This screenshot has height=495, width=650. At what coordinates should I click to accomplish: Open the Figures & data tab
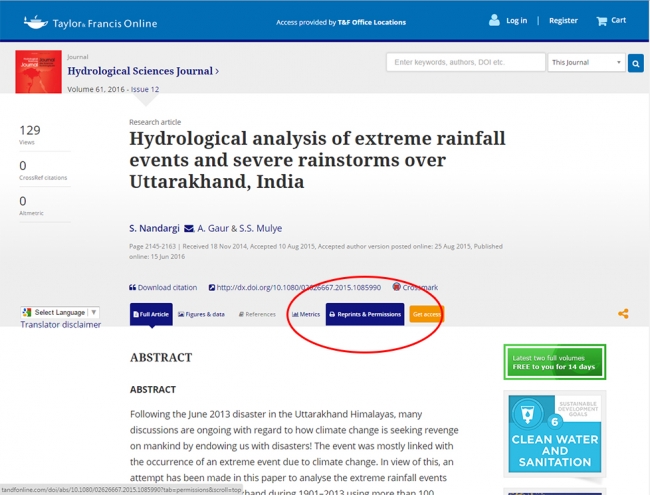click(201, 314)
